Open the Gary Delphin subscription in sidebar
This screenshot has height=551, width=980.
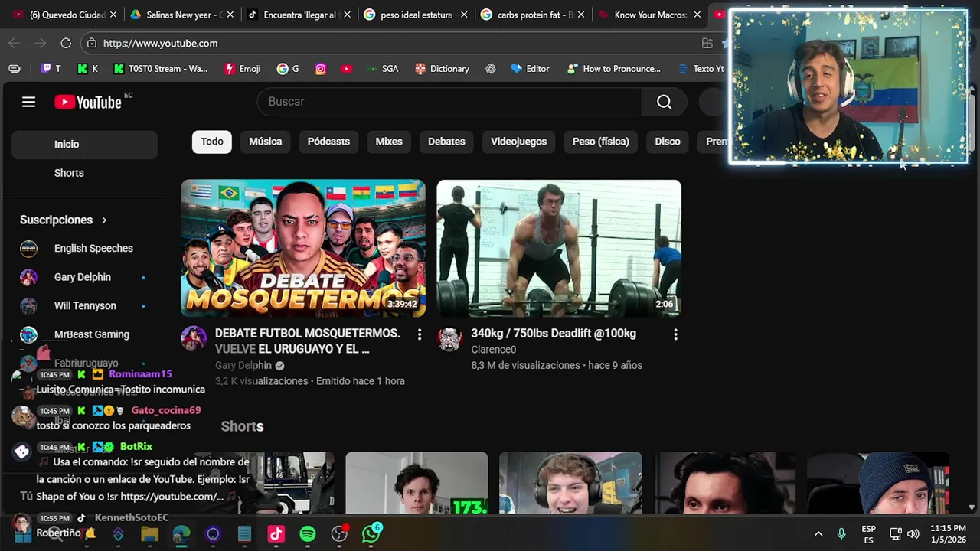84,277
